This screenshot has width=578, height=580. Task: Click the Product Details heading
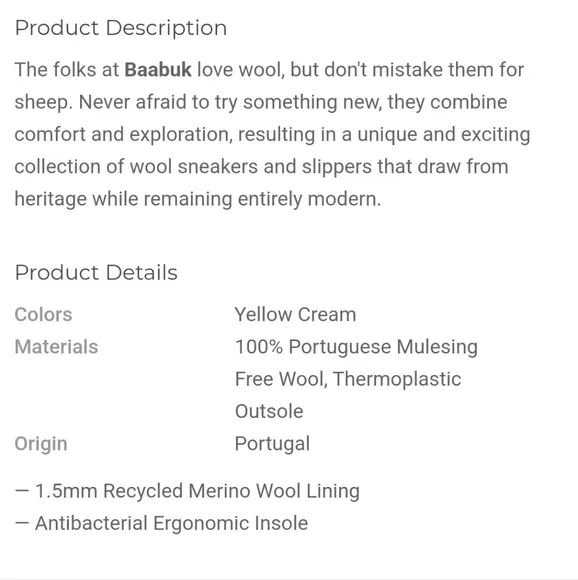coord(96,273)
